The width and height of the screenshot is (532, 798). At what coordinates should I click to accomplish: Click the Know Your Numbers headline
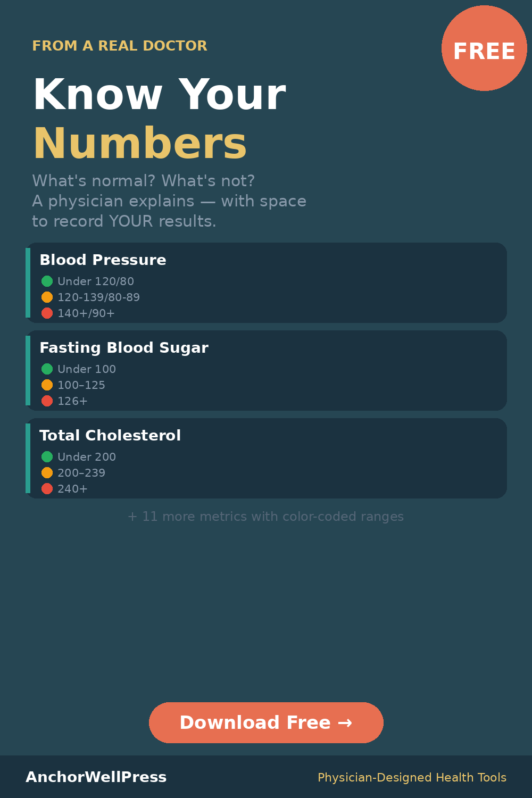160,118
